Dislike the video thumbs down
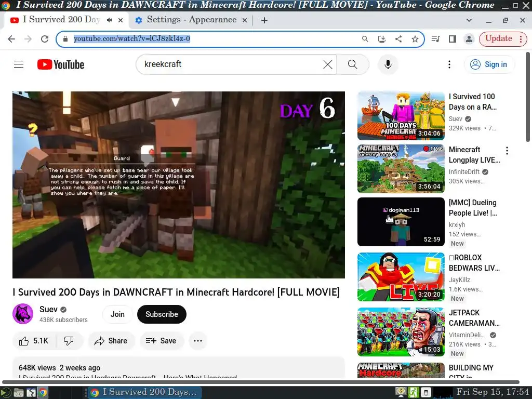Screen dimensions: 532x399 69,341
